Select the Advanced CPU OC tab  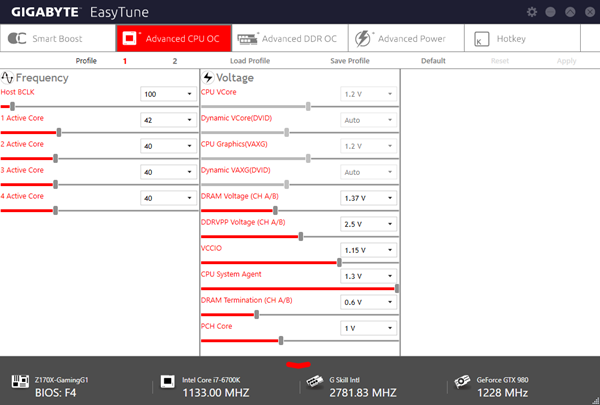[174, 38]
